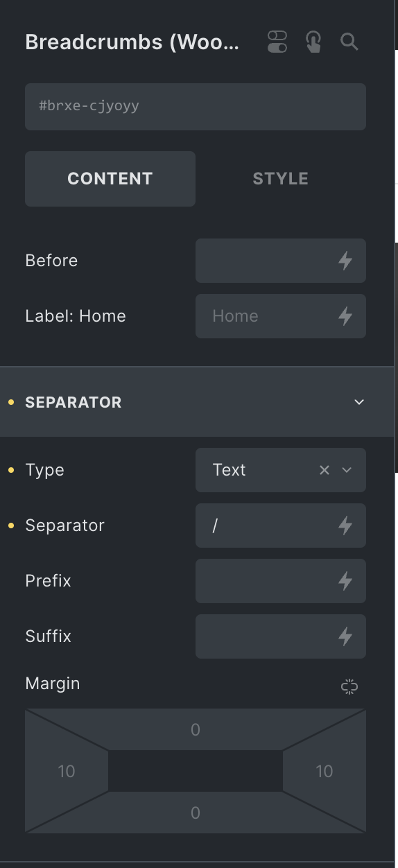
Task: Open dynamic data for Before field
Action: click(x=345, y=261)
